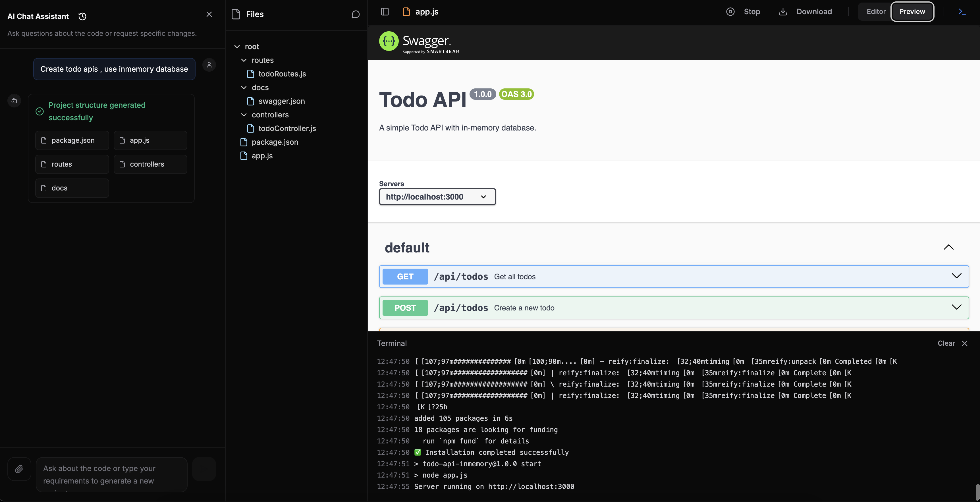Expand GET /api/todos endpoint arrow
The width and height of the screenshot is (980, 502).
(956, 276)
